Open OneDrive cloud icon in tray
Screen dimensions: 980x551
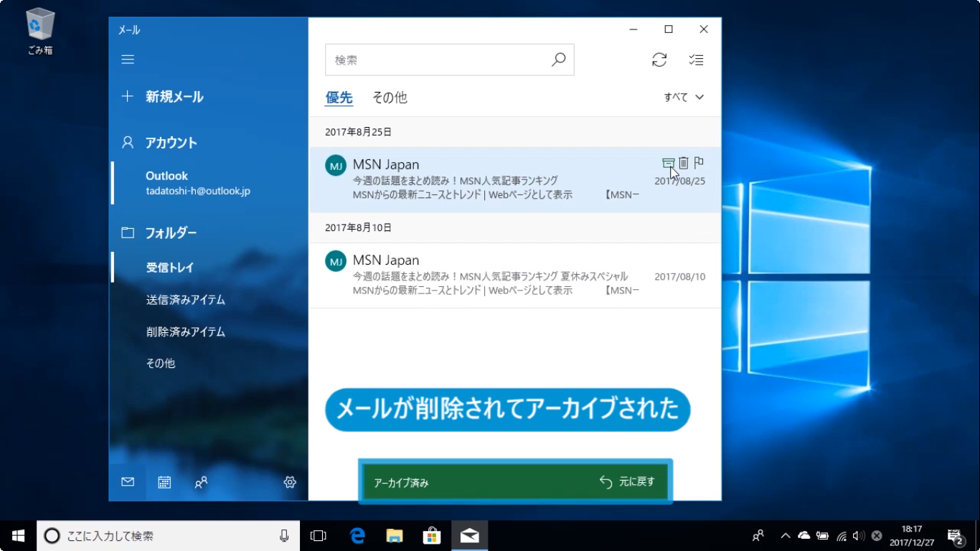pyautogui.click(x=804, y=536)
